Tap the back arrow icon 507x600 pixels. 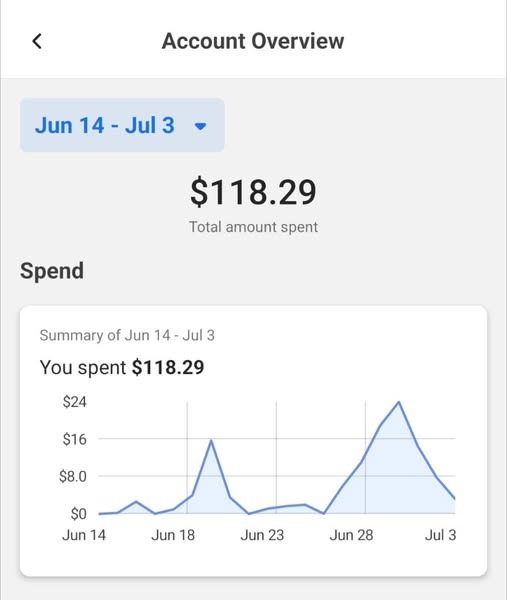point(37,41)
